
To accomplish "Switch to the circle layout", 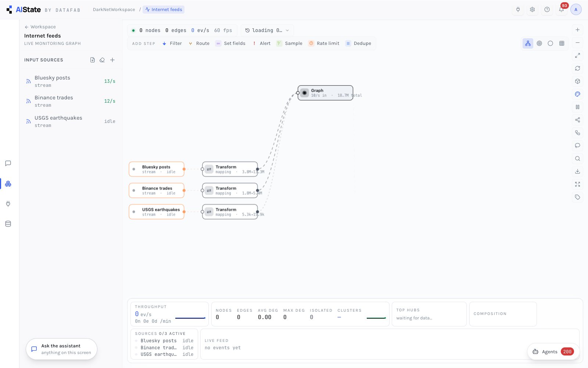I will pyautogui.click(x=550, y=43).
